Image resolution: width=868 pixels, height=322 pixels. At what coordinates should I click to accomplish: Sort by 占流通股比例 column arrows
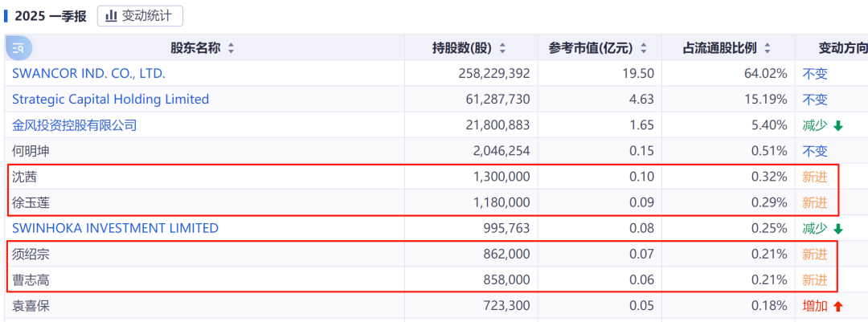point(768,49)
